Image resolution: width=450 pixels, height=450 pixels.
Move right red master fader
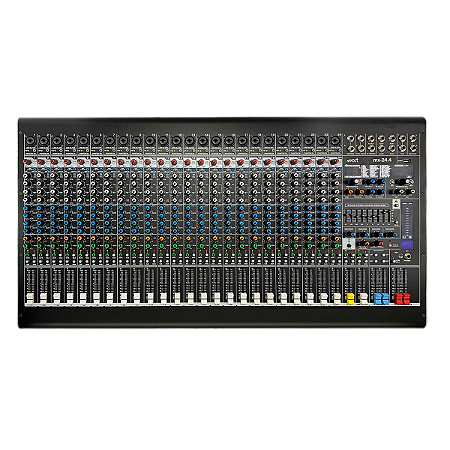click(406, 299)
